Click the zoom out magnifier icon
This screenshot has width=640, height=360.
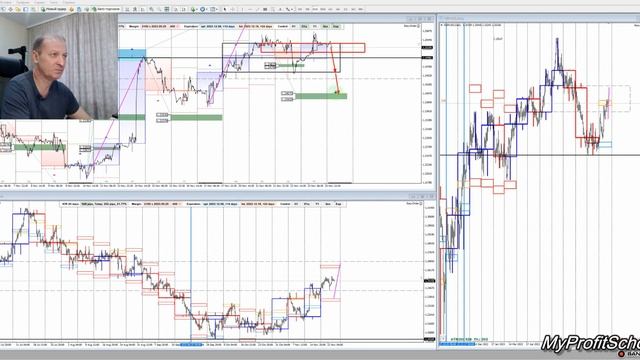pyautogui.click(x=159, y=9)
